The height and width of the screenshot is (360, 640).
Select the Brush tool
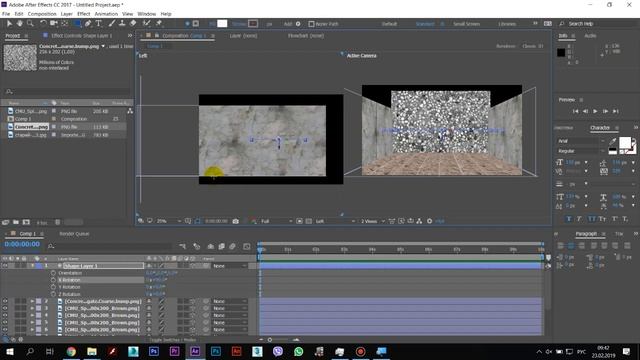112,24
